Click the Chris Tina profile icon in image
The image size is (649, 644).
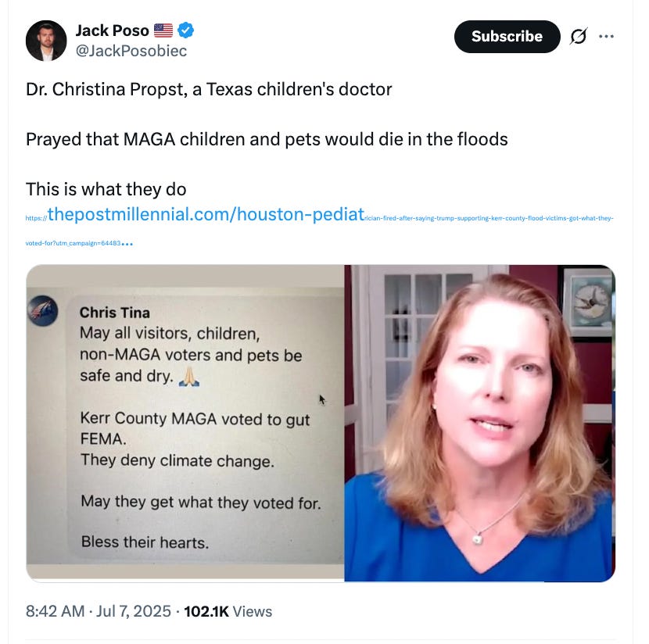[x=43, y=310]
